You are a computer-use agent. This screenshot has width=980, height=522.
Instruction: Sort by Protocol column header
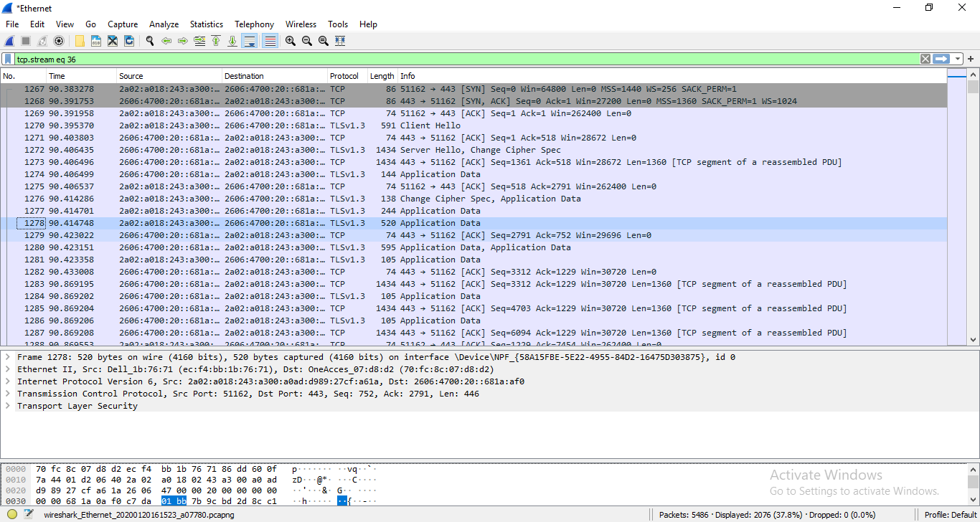[x=347, y=75]
